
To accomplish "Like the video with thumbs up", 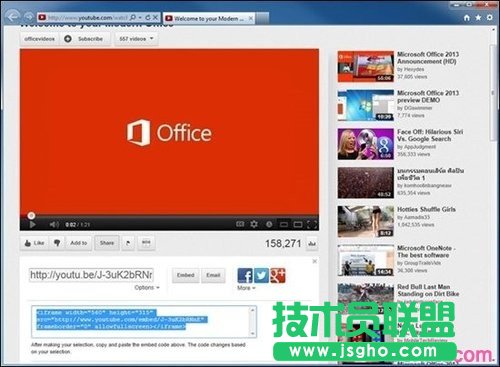I will coord(34,243).
